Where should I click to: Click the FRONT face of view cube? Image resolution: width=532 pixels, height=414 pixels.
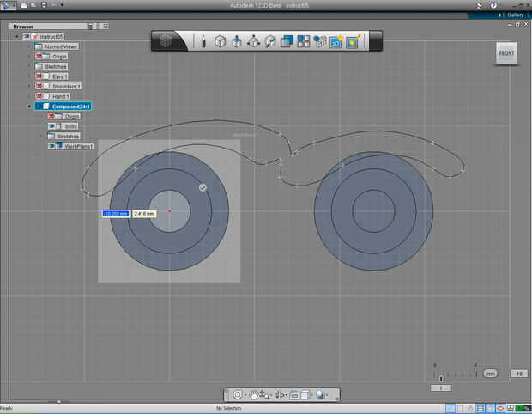tap(506, 53)
